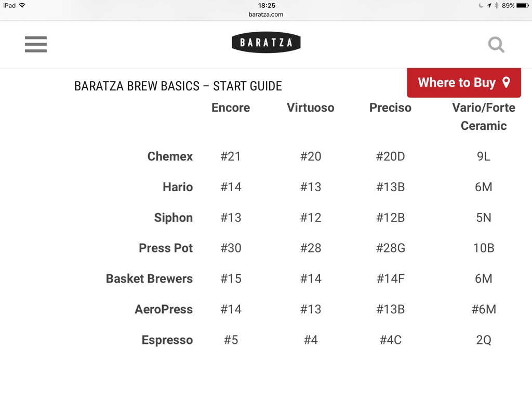Select the Virtuoso column header
The width and height of the screenshot is (532, 399).
(311, 108)
